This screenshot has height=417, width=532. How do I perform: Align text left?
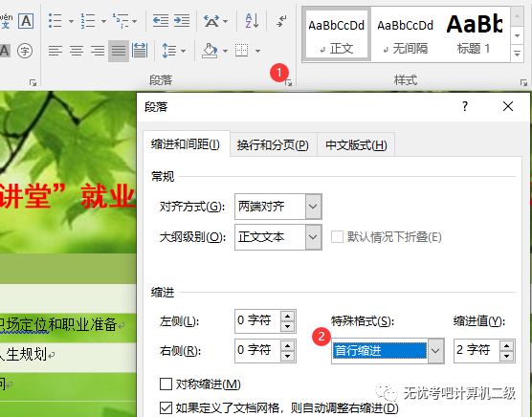coord(55,51)
